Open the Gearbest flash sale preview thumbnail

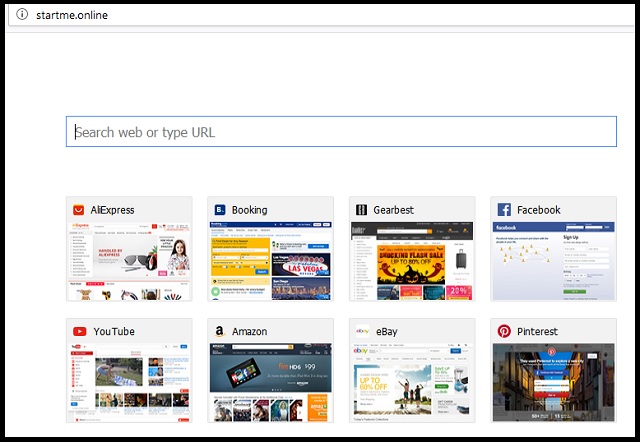point(412,261)
